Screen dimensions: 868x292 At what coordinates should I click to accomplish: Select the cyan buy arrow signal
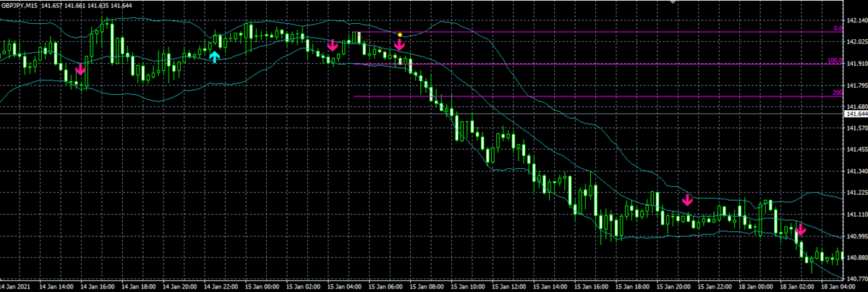215,57
